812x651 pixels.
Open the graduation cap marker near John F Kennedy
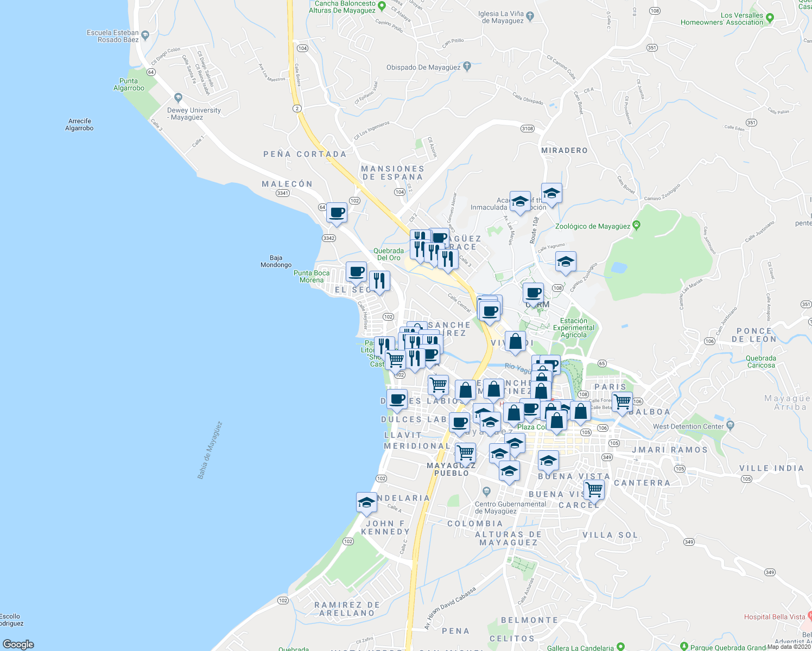(366, 502)
